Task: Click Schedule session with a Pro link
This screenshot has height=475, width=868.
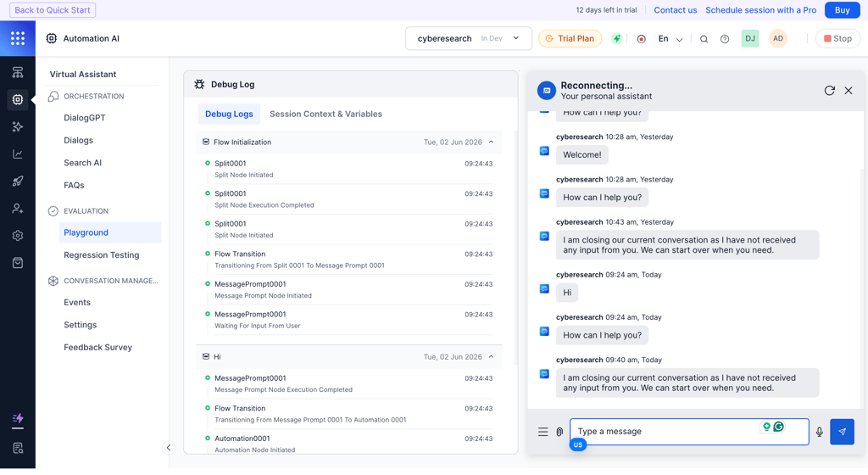Action: tap(760, 10)
